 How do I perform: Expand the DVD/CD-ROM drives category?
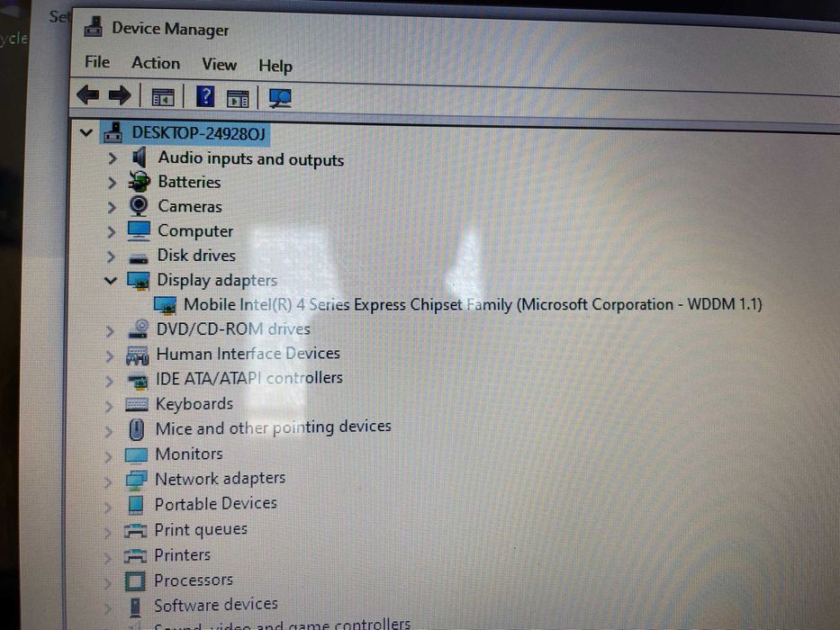pos(109,330)
